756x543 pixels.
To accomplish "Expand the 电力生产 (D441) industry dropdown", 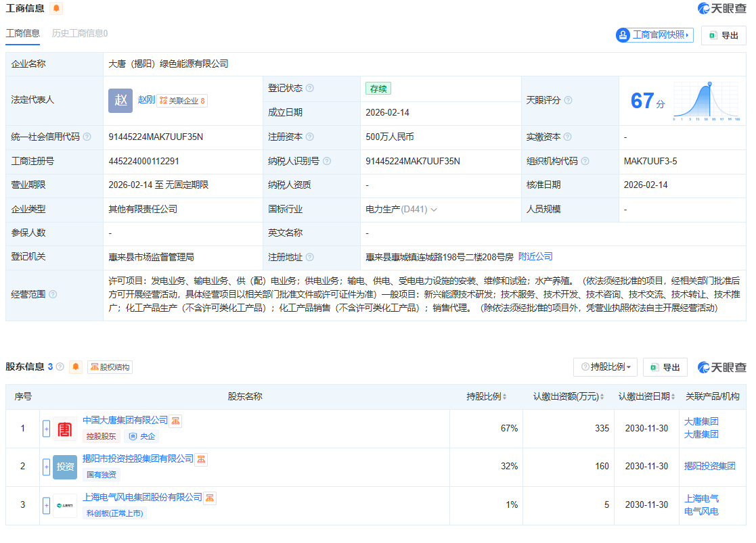I will click(434, 210).
